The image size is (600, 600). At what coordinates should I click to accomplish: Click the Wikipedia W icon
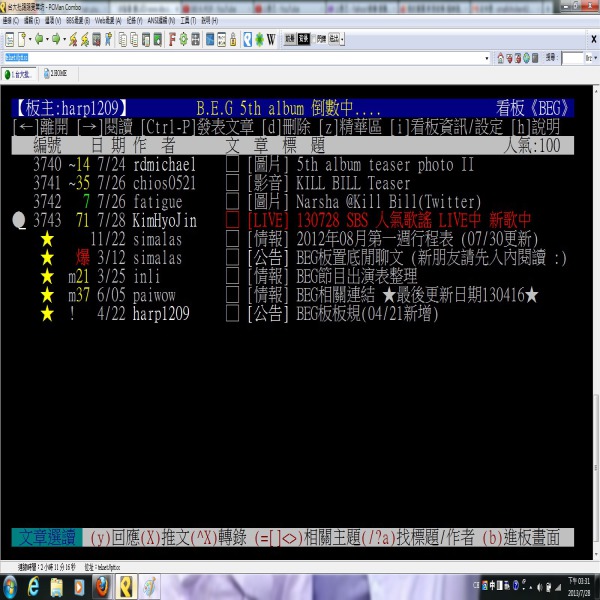(271, 39)
